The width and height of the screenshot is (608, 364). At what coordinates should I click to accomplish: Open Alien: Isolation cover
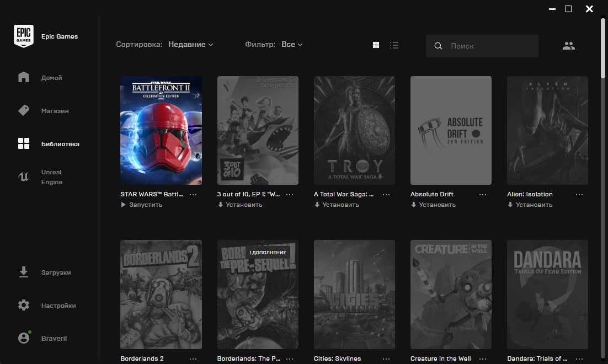click(x=547, y=130)
